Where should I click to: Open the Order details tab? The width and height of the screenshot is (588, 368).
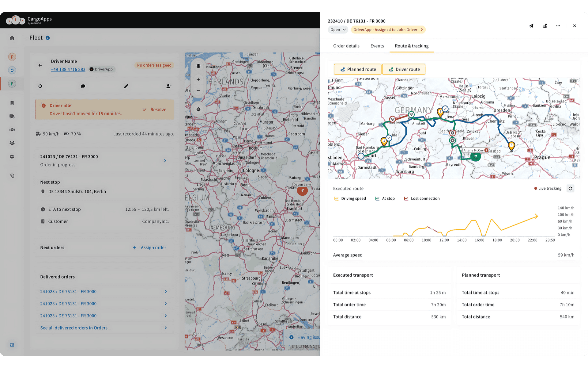click(x=346, y=46)
